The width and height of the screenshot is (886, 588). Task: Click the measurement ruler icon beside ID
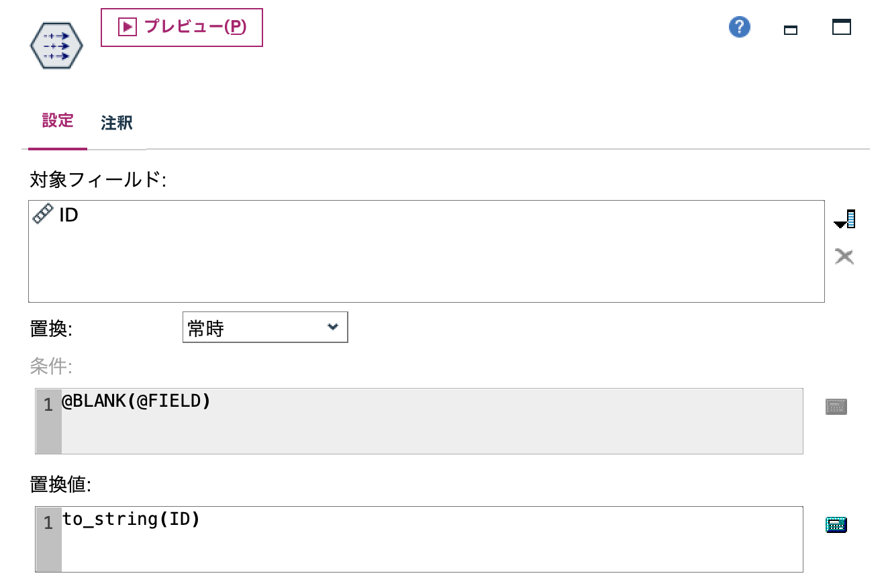42,213
